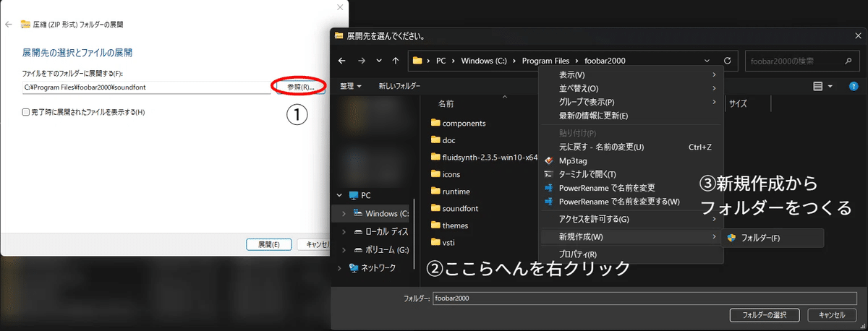
Task: Expand Windows (C:) in navigation tree
Action: coord(344,214)
